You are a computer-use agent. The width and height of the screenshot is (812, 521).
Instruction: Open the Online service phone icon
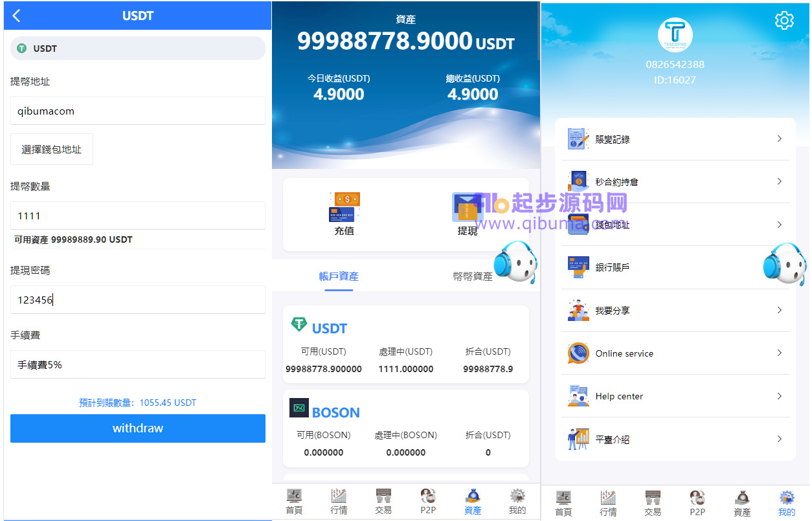[x=578, y=353]
